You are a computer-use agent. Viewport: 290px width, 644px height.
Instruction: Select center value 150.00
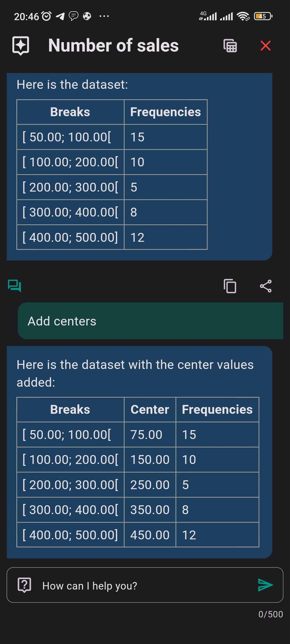(150, 459)
